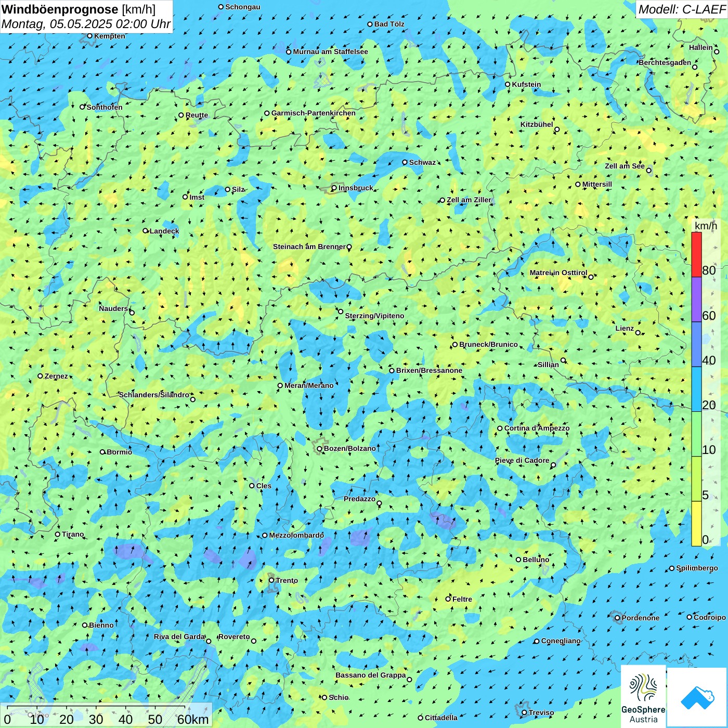Click the date 'Montag, 05.05.2025 02:00 Uhr'
Viewport: 728px width, 728px height.
point(86,24)
